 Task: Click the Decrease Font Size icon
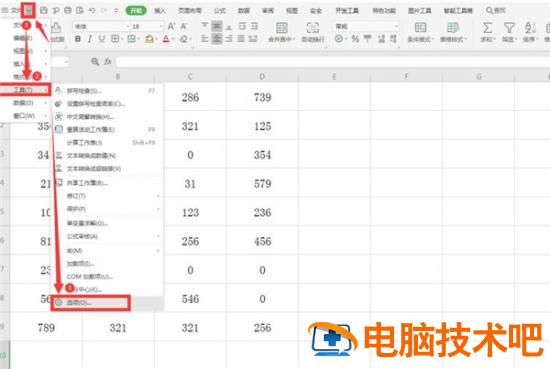pyautogui.click(x=184, y=26)
